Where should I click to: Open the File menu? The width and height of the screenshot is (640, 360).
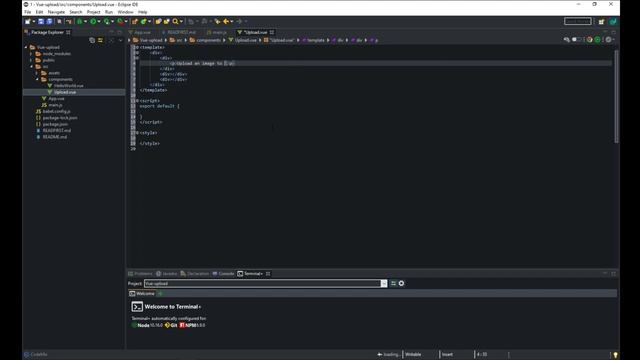pyautogui.click(x=27, y=12)
